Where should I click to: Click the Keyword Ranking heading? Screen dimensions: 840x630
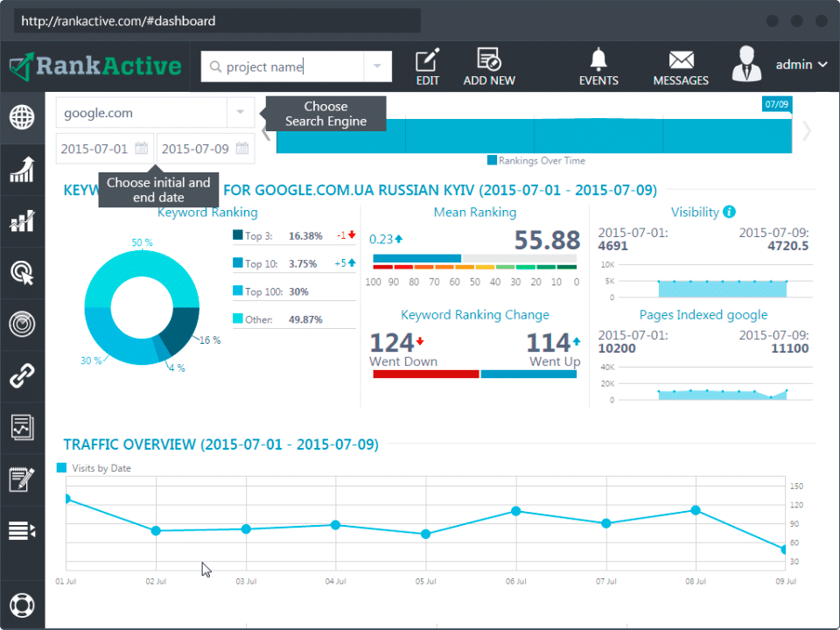tap(207, 212)
